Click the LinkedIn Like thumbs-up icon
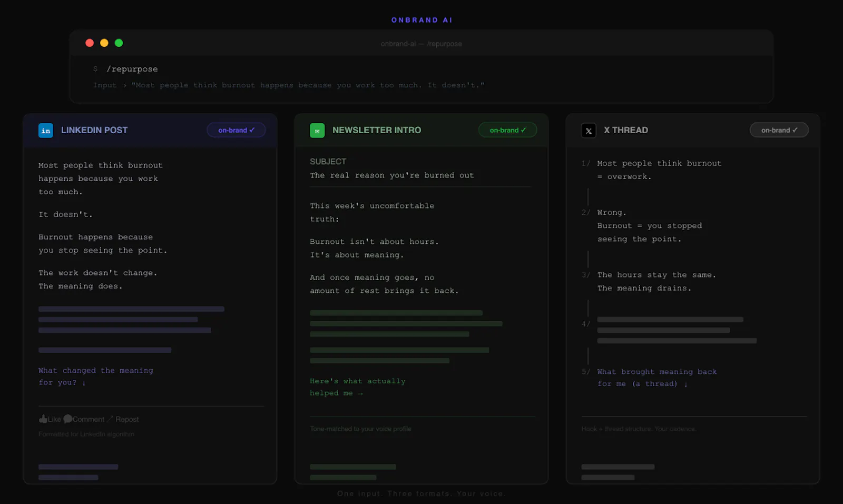843x504 pixels. pos(43,419)
